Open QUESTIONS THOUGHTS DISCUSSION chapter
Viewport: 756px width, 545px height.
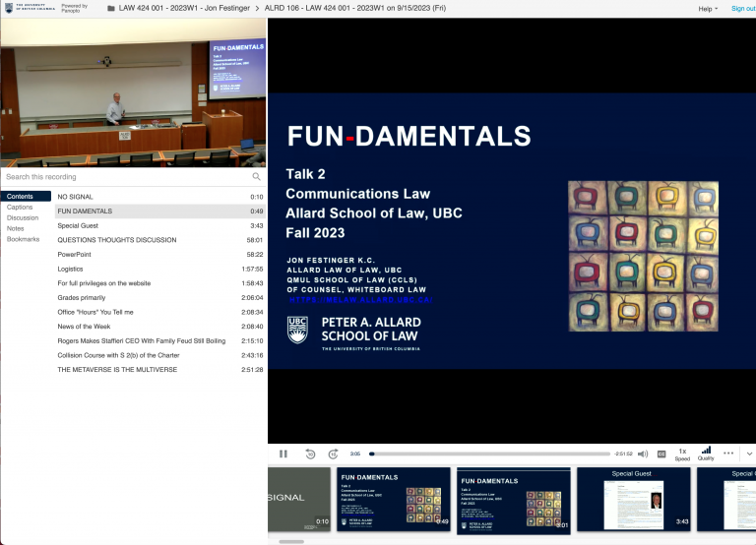(160, 240)
